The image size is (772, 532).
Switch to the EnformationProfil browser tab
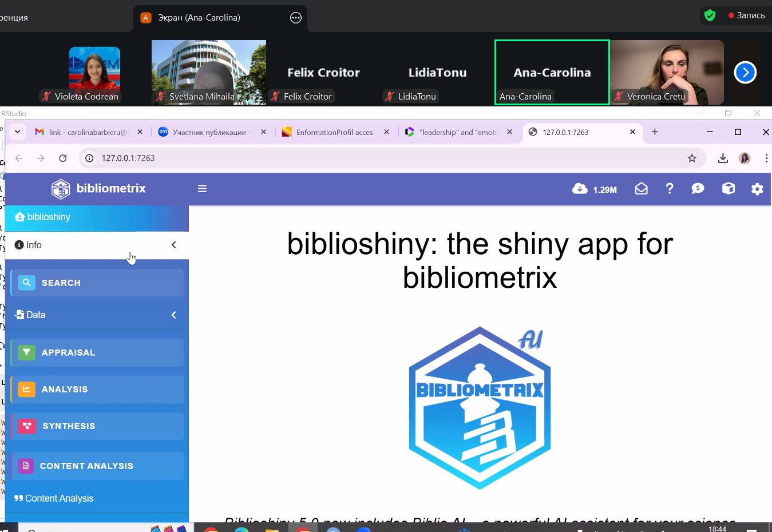334,132
